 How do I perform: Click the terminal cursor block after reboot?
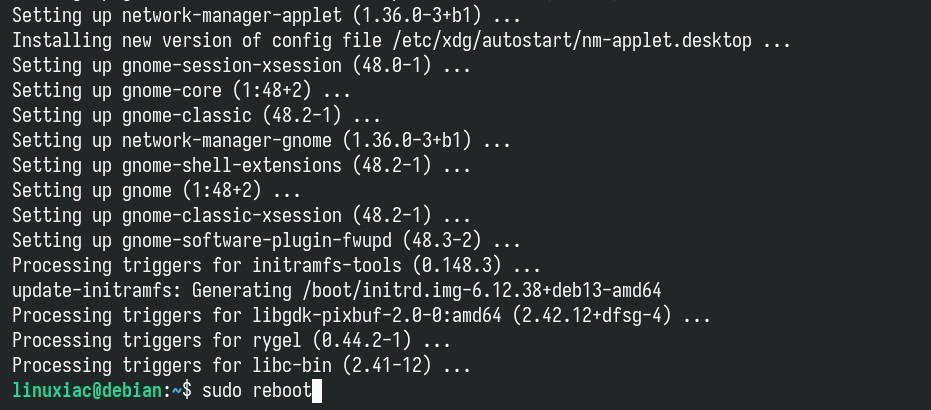[x=316, y=391]
